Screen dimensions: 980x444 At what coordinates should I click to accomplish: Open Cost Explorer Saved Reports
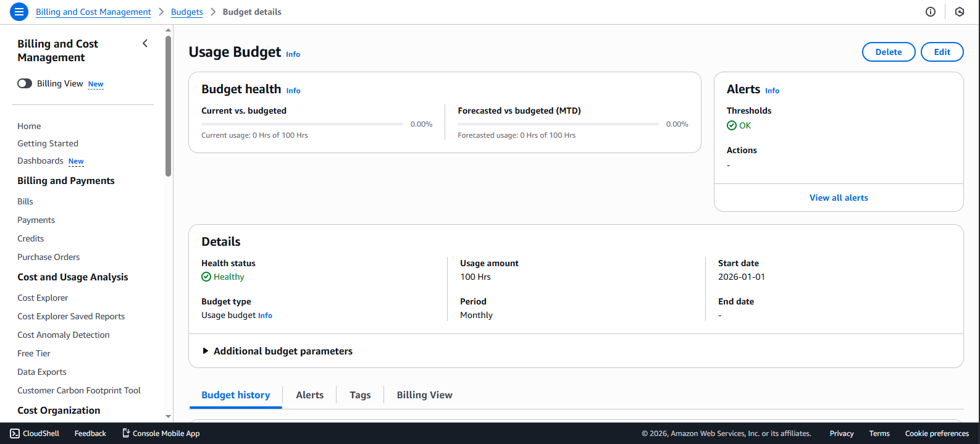pyautogui.click(x=71, y=316)
